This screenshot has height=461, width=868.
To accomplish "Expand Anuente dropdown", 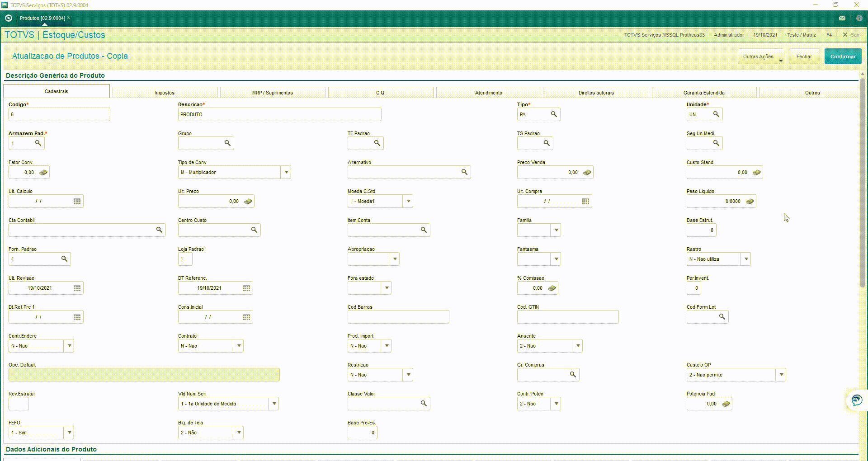I will [578, 346].
